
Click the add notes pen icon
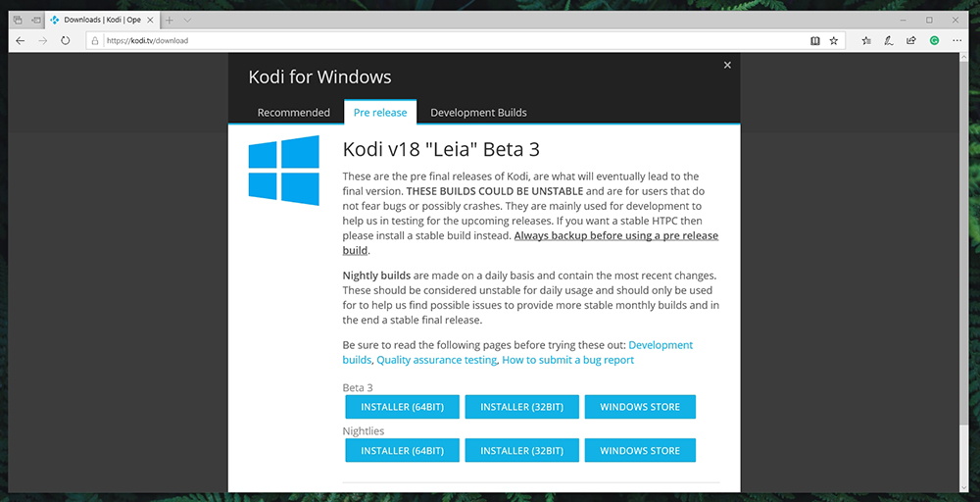click(x=888, y=40)
